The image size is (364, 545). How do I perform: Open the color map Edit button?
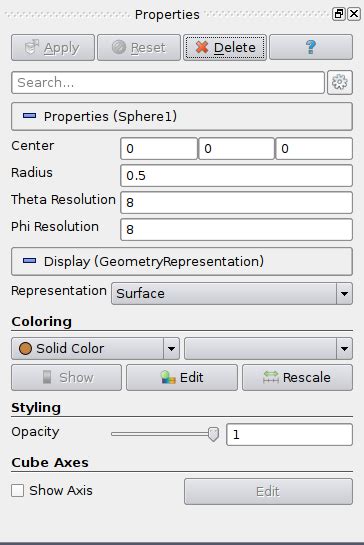pyautogui.click(x=182, y=377)
